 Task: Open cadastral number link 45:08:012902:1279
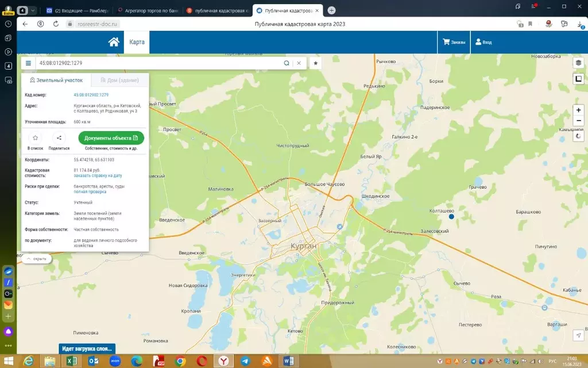click(x=91, y=95)
